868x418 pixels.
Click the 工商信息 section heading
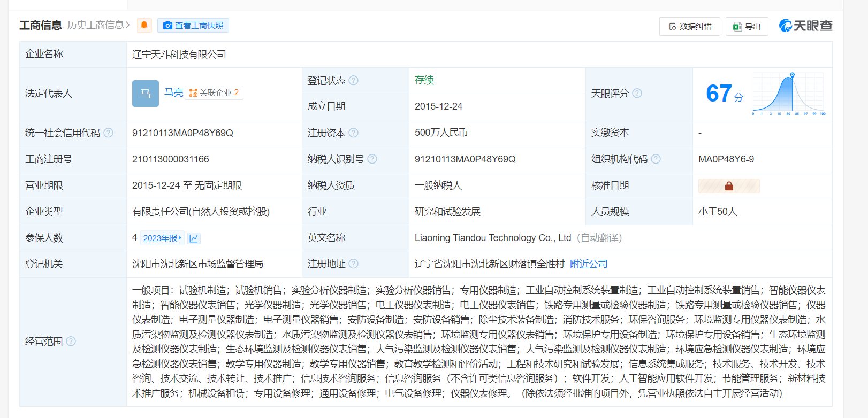(x=41, y=25)
